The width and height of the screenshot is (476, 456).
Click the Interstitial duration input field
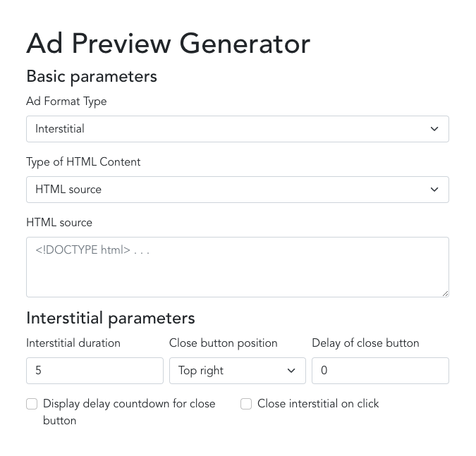coord(94,371)
